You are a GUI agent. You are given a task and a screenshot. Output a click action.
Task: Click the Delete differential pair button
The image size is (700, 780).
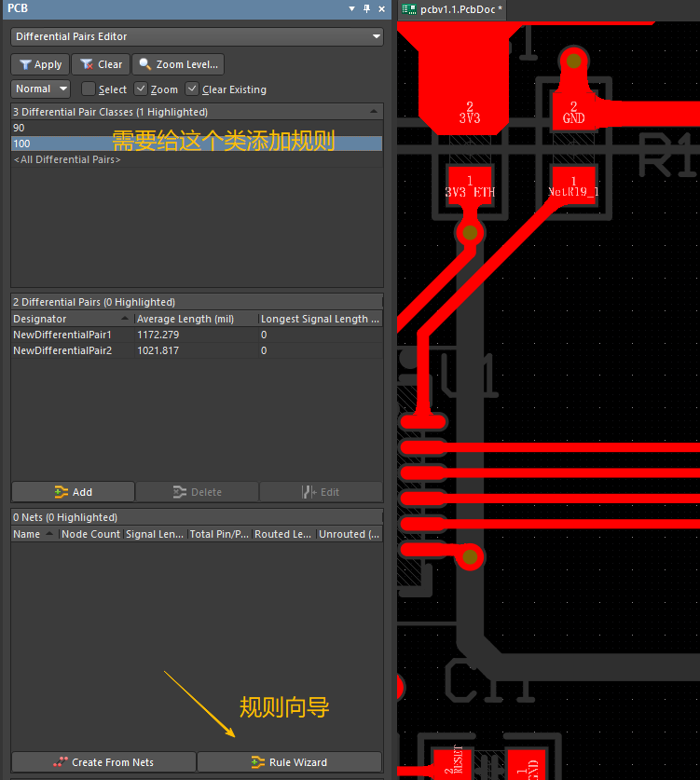coord(197,492)
